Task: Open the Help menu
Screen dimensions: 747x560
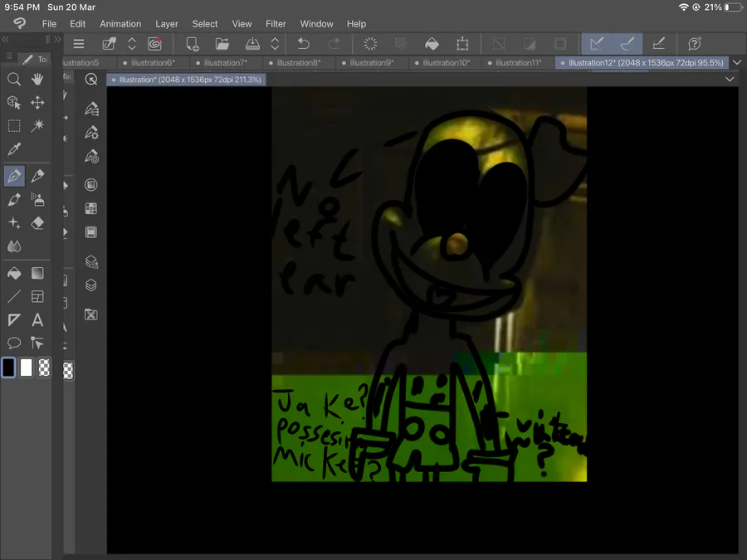Action: click(356, 24)
